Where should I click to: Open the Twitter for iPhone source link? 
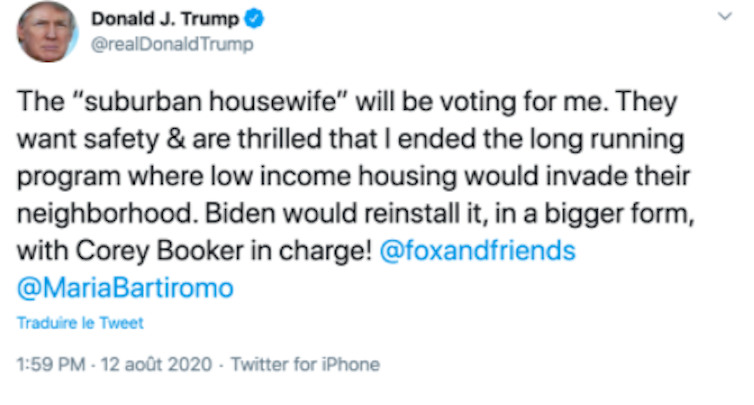(x=305, y=364)
